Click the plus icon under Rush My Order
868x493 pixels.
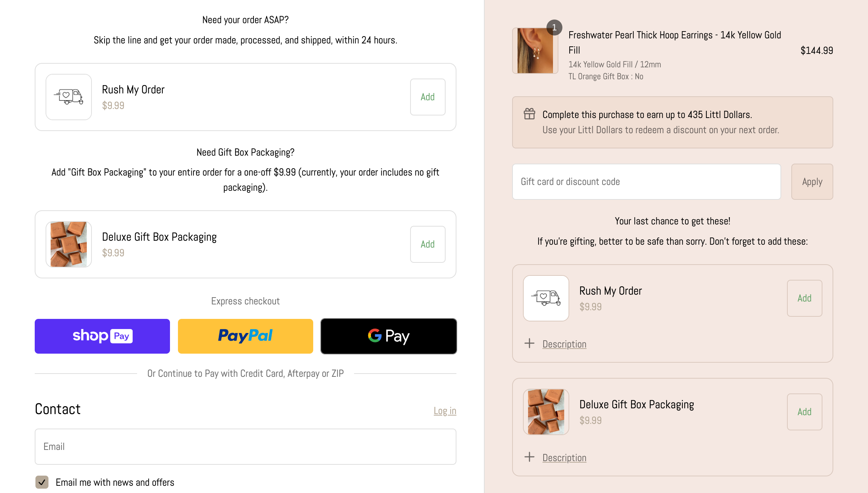529,344
